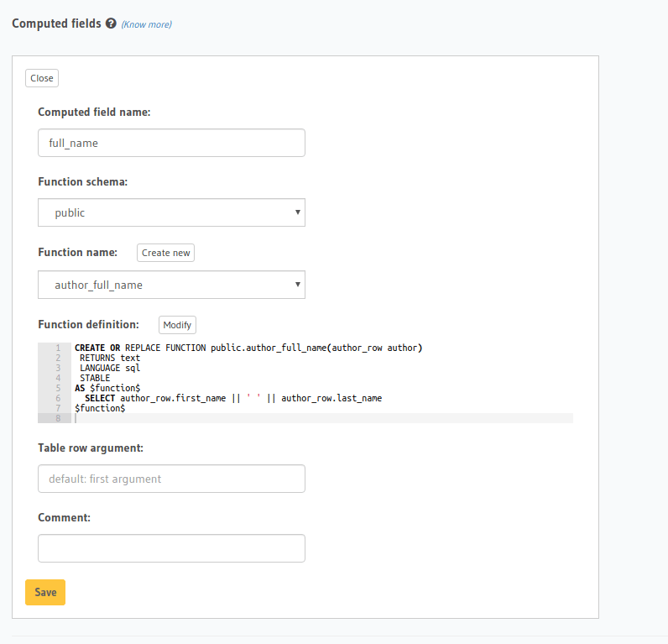This screenshot has height=644, width=668.
Task: Open the Function schema dropdown showing public
Action: click(x=171, y=212)
